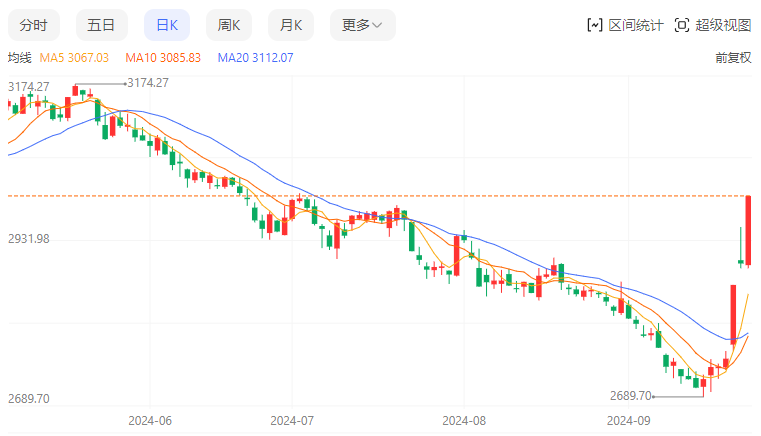Open the 周K weekly chart tab
The height and width of the screenshot is (436, 761).
pos(229,25)
